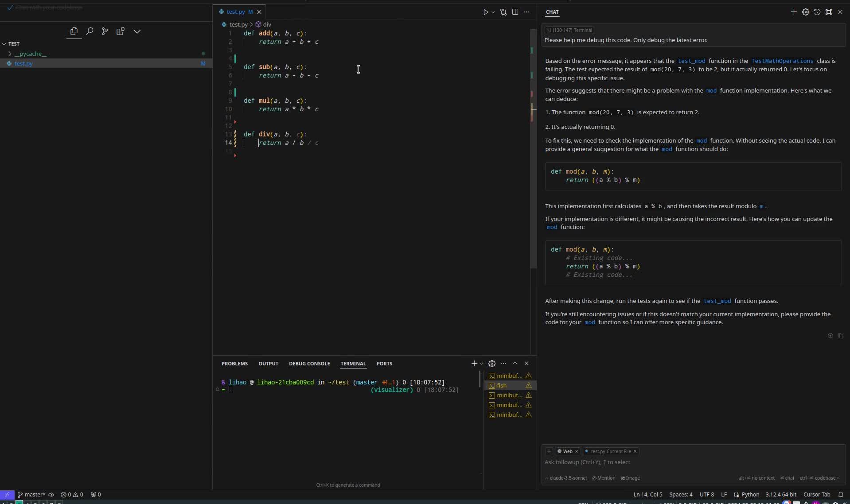The height and width of the screenshot is (504, 850).
Task: Add context with plus button in chat input
Action: click(549, 452)
